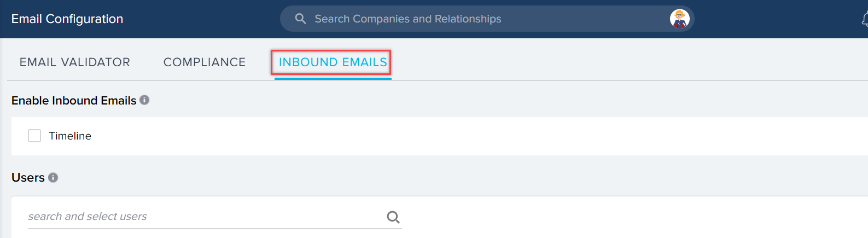
Task: Open the Compliance tab
Action: point(205,62)
